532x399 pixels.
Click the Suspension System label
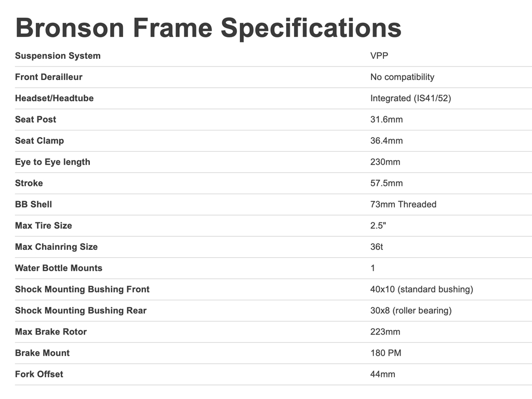click(x=58, y=56)
